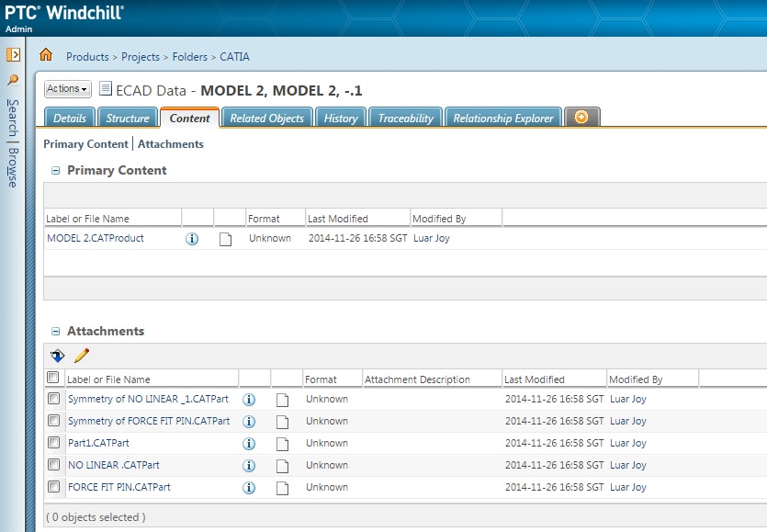
Task: Click the PTC Windchill logo
Action: click(64, 12)
